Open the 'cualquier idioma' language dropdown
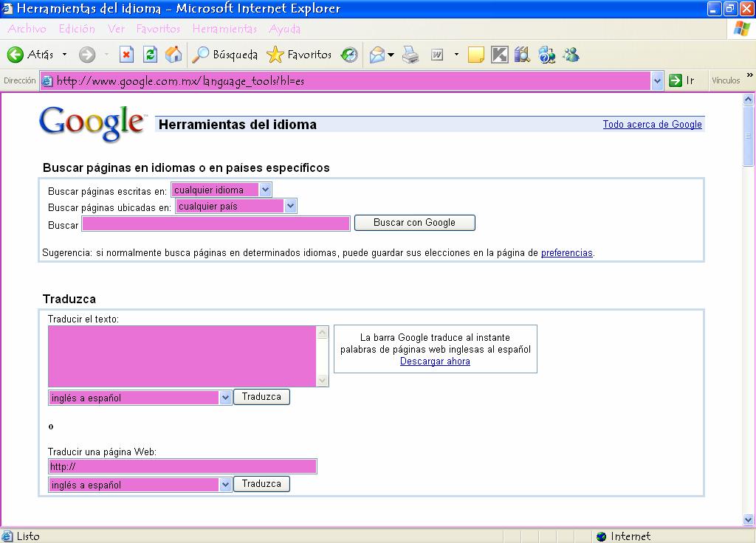Image resolution: width=756 pixels, height=543 pixels. (221, 190)
